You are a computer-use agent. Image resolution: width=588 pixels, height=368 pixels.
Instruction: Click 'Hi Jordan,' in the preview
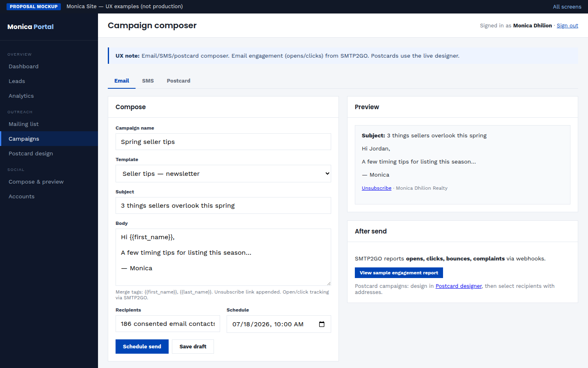(x=376, y=148)
